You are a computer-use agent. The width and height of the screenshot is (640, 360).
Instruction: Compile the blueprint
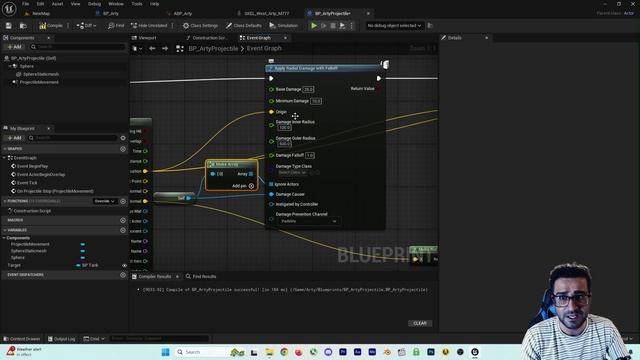tap(51, 26)
